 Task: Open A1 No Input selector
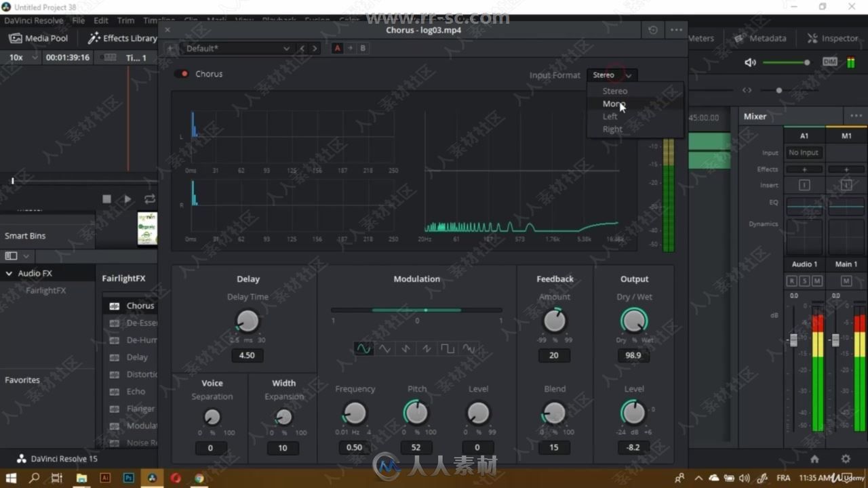pos(804,152)
